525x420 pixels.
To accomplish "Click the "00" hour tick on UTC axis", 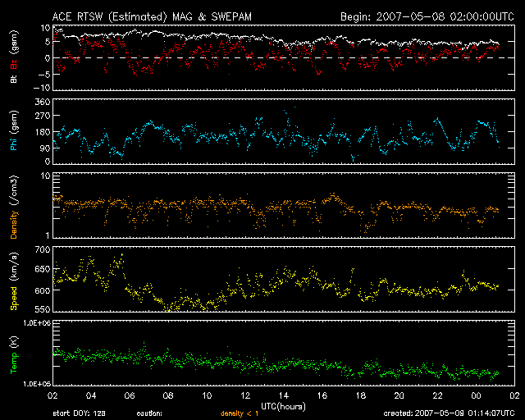I will pos(476,395).
